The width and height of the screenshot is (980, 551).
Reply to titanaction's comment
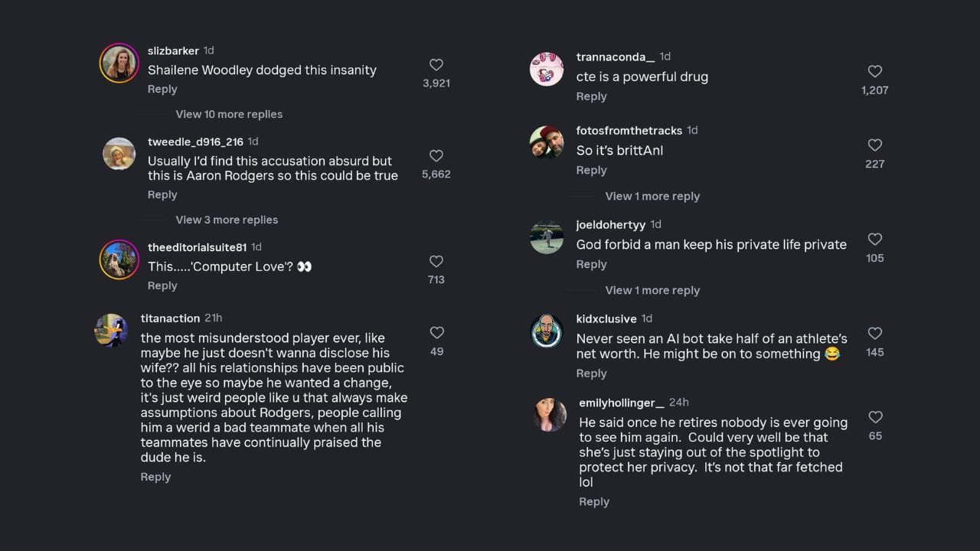155,477
